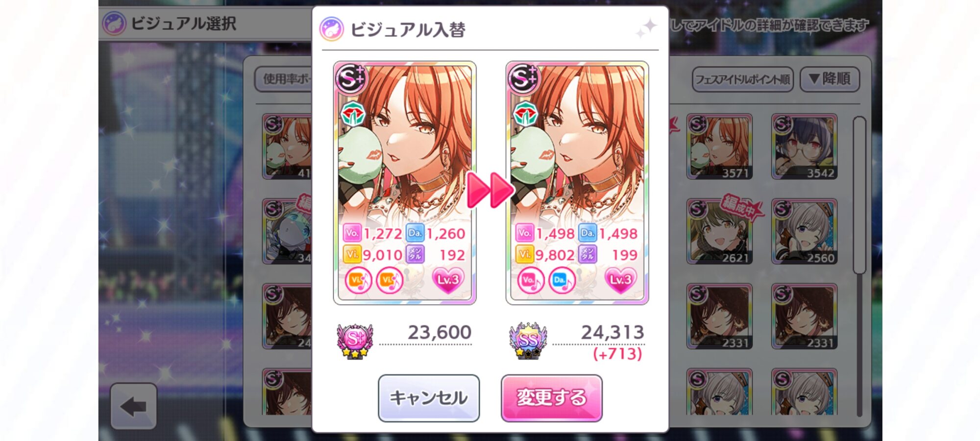Click the ビジュアル選択 header icon
The height and width of the screenshot is (441, 980).
click(114, 24)
